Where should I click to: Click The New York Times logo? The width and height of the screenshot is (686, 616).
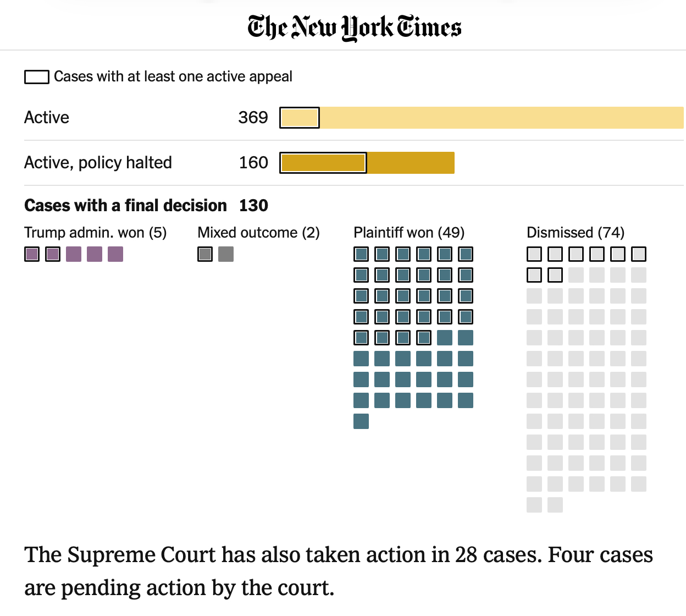coord(354,28)
